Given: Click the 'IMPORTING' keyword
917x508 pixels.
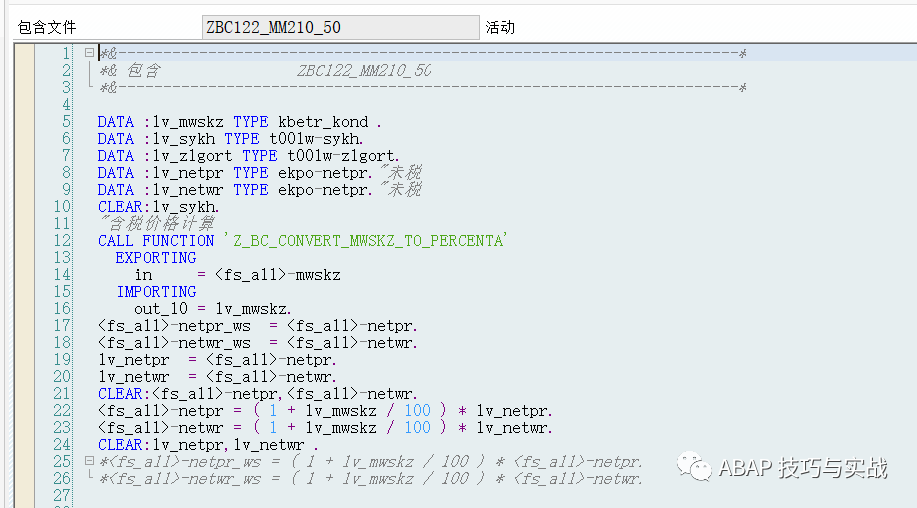Looking at the screenshot, I should point(156,291).
